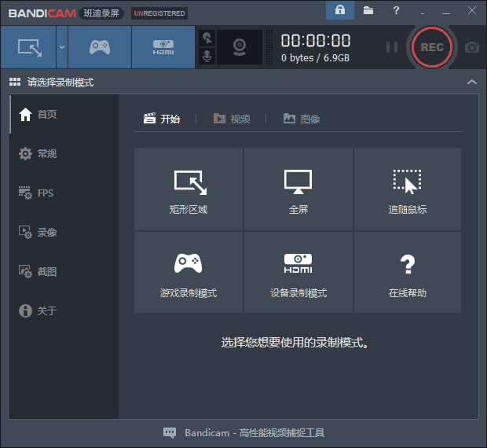This screenshot has width=487, height=448.
Task: Open the output folder icon in the title bar
Action: coord(368,11)
